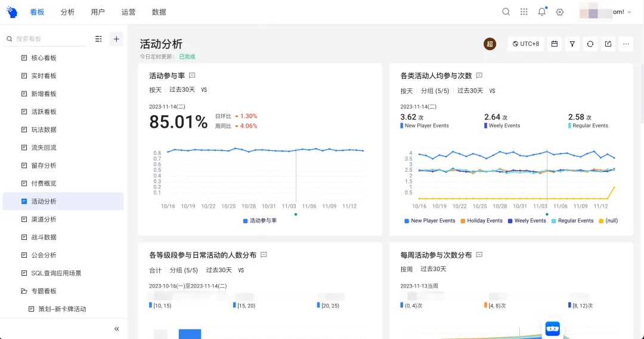Viewport: 644px width, 339px height.
Task: Toggle VS comparison in 各等级段 card
Action: (241, 270)
